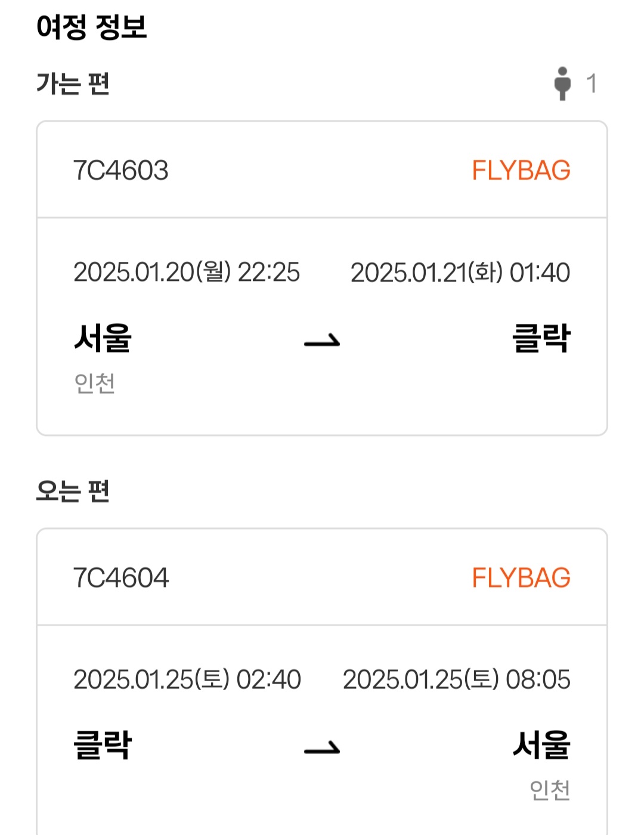Select the 여정 정보 heading

[91, 27]
